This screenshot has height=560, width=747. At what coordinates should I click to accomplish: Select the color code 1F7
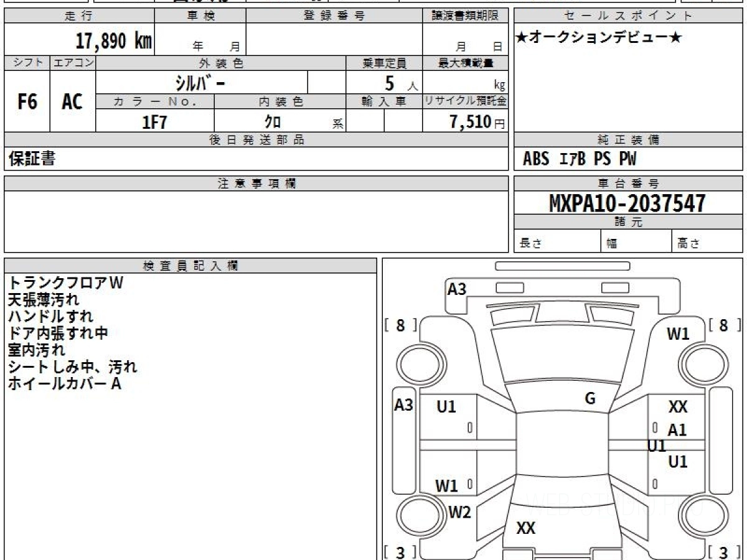(155, 122)
